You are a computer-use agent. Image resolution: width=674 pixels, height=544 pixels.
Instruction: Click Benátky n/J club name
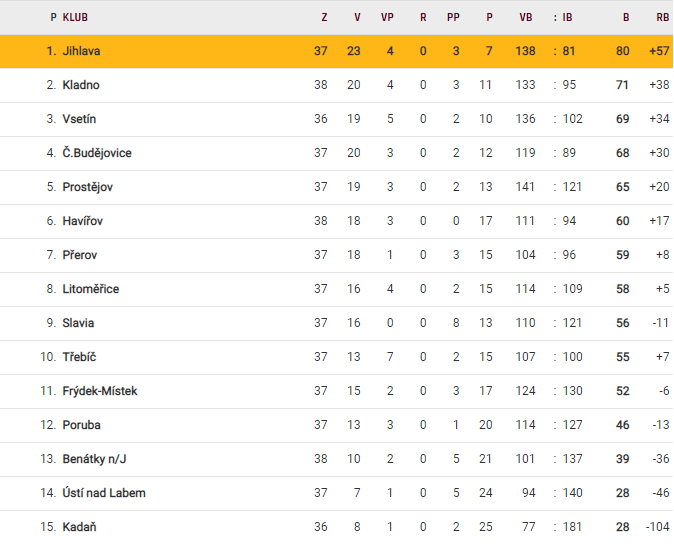click(95, 459)
